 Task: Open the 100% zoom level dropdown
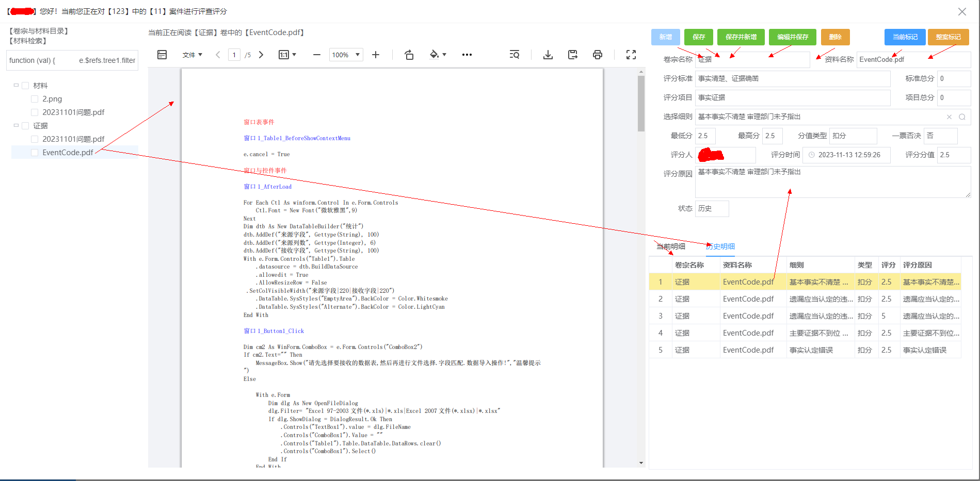[x=346, y=55]
